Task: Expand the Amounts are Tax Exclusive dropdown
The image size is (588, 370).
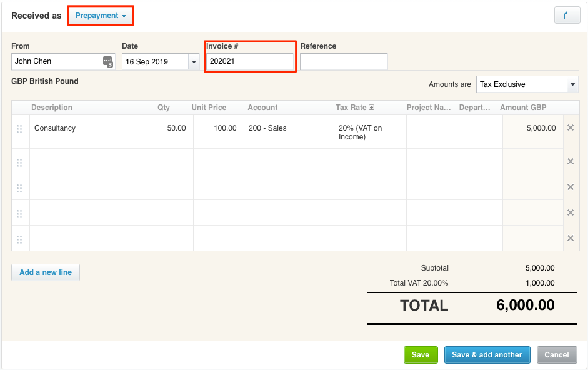Action: point(572,84)
